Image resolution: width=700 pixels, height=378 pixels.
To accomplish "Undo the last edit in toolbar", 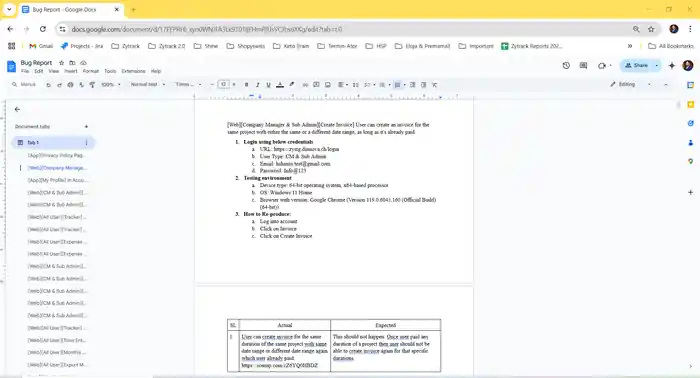I will [x=48, y=85].
